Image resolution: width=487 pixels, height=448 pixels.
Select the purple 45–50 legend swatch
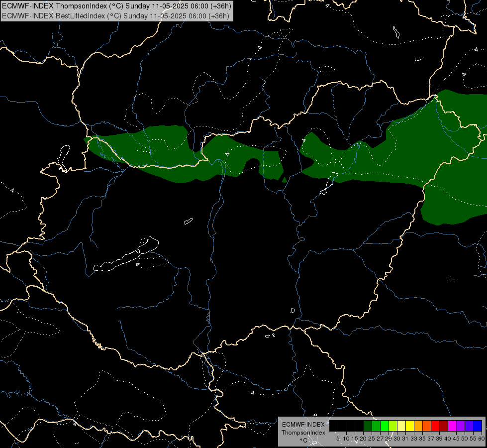click(461, 426)
